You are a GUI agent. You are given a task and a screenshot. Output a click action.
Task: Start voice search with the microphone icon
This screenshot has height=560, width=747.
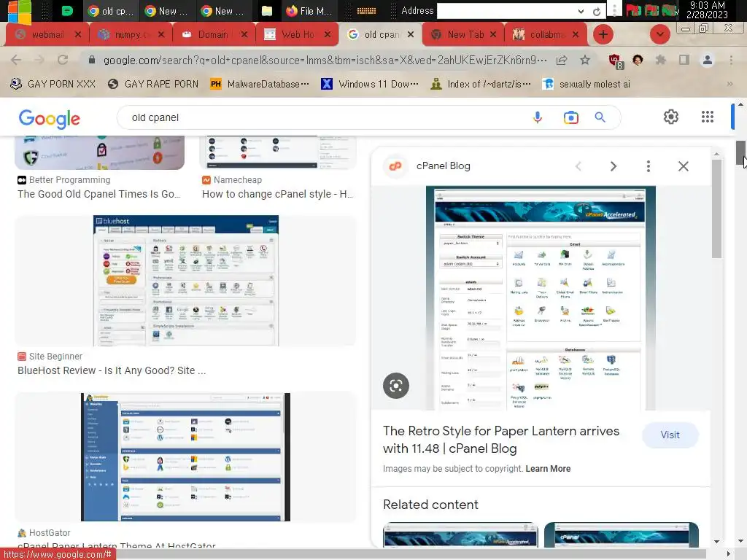click(x=538, y=117)
